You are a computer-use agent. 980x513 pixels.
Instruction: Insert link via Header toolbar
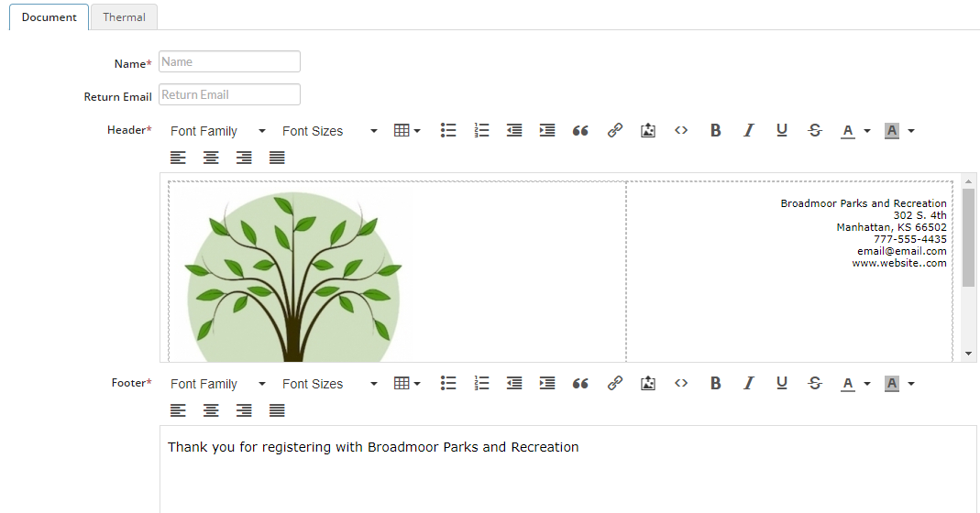615,130
